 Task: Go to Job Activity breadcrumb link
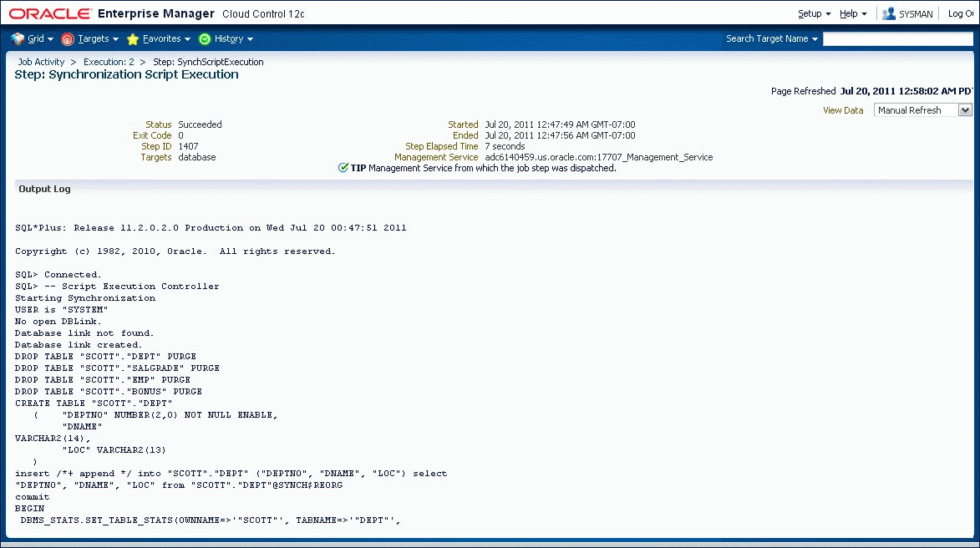coord(41,62)
